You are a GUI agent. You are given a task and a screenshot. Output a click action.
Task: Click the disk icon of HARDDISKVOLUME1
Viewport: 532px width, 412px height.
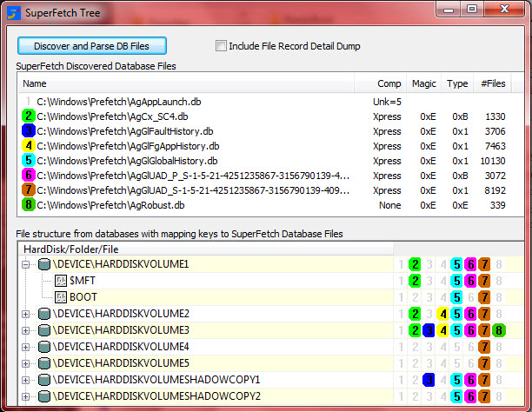point(44,264)
